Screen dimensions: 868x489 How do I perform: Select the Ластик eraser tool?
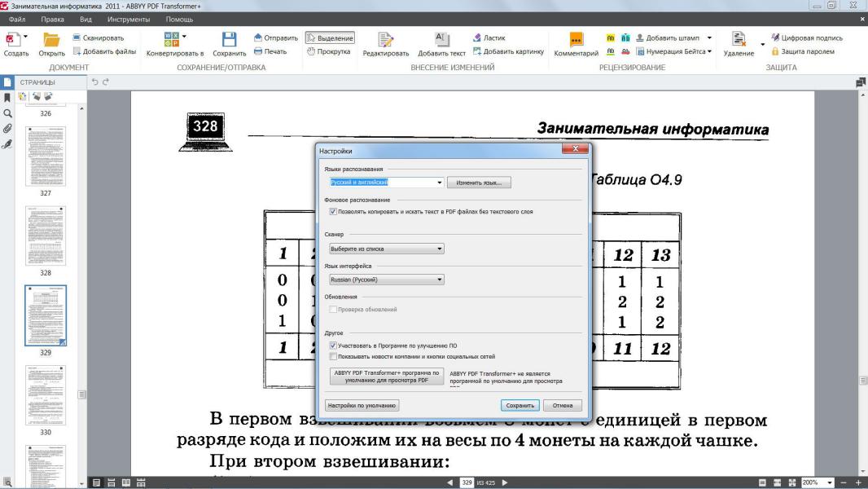489,37
